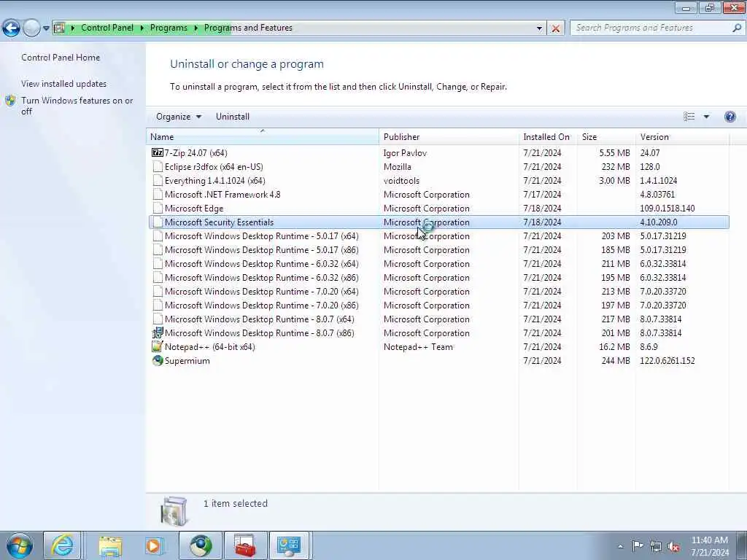Open the red toolbox taskbar app
The width and height of the screenshot is (747, 560).
tap(245, 545)
